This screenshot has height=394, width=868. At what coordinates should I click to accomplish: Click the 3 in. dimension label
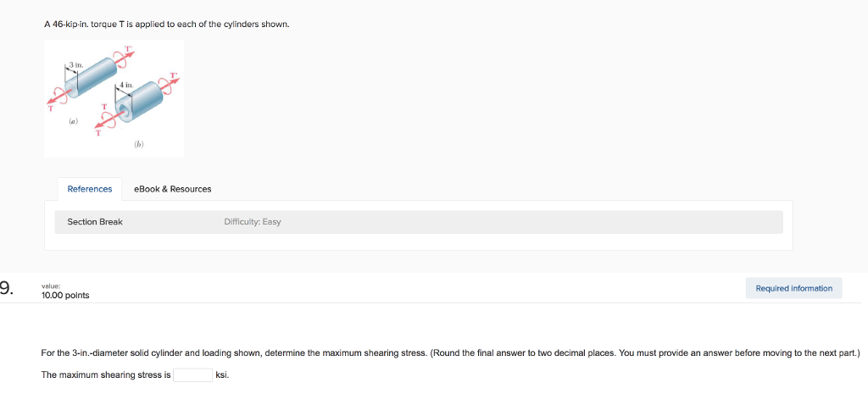coord(75,64)
